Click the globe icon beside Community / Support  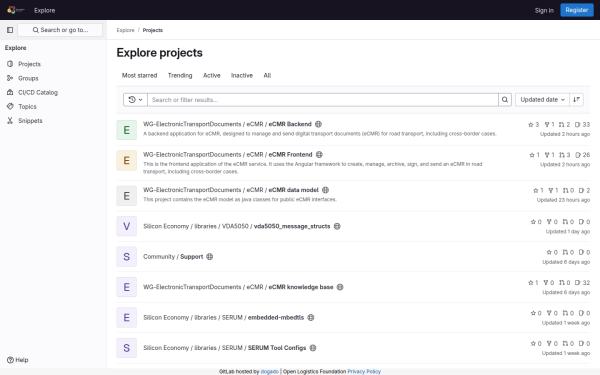pyautogui.click(x=210, y=257)
